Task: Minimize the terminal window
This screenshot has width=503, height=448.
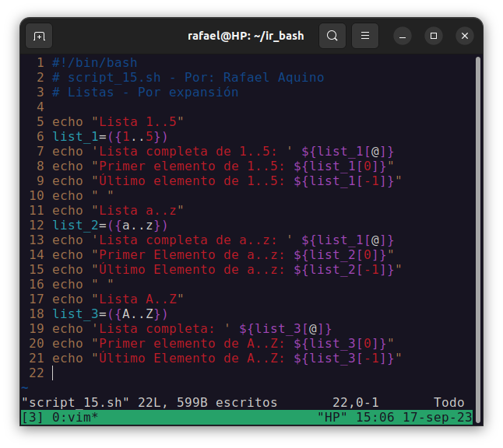Action: (403, 36)
